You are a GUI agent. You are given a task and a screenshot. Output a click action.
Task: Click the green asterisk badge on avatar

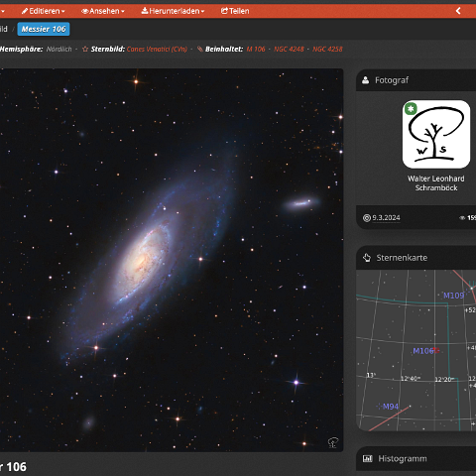click(411, 108)
